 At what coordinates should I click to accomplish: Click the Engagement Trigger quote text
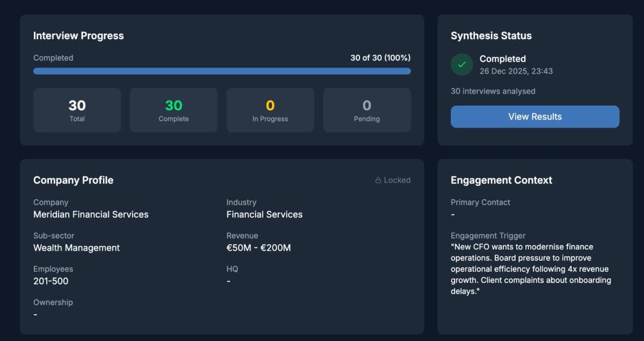pyautogui.click(x=531, y=269)
